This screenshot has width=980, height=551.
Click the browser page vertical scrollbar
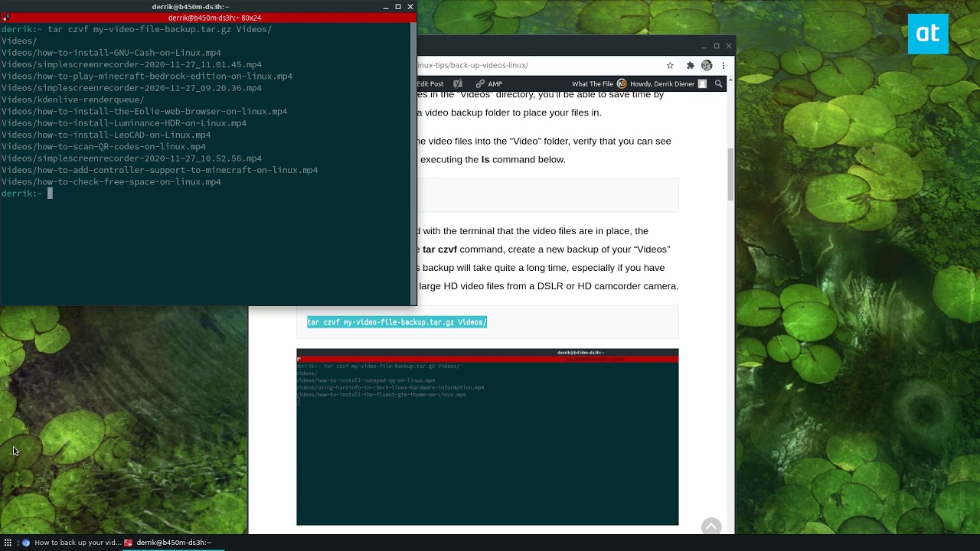tap(730, 174)
